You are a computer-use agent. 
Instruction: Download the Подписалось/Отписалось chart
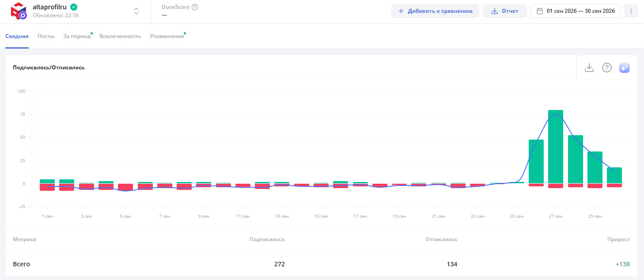[589, 68]
